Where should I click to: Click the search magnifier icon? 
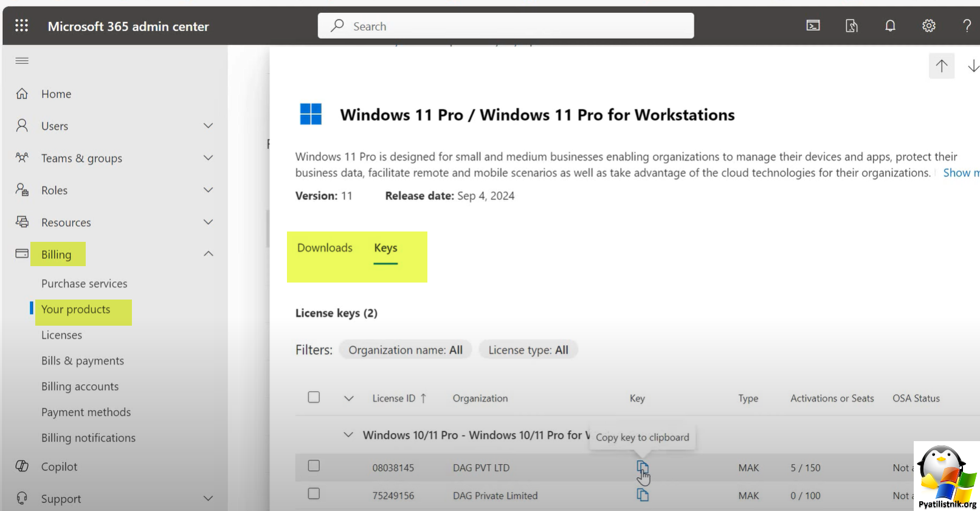(x=337, y=26)
